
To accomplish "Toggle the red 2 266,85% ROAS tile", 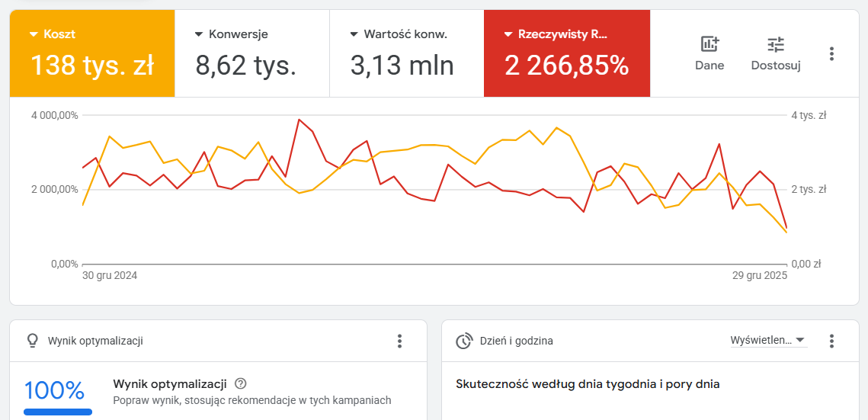I will tap(567, 53).
